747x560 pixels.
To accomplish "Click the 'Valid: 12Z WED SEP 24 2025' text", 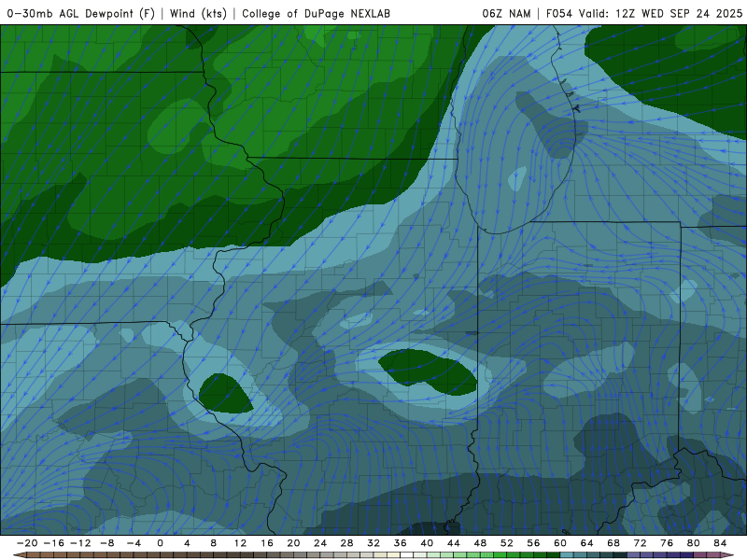I will coord(660,13).
